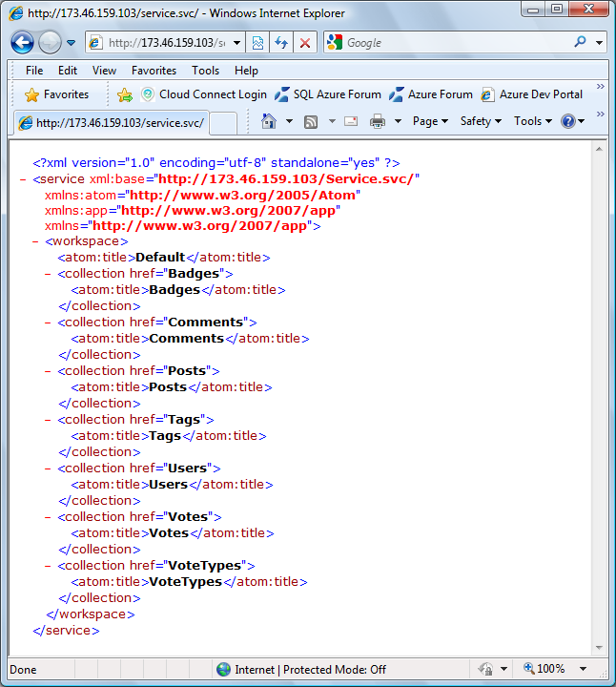Toggle the Compatibility View button
The image size is (616, 687).
257,43
